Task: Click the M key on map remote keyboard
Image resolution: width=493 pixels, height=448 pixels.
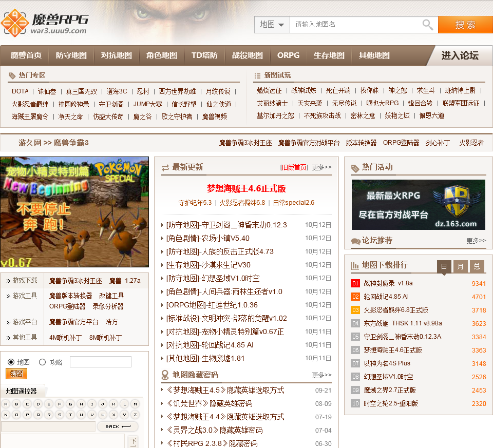Action: coord(135,404)
